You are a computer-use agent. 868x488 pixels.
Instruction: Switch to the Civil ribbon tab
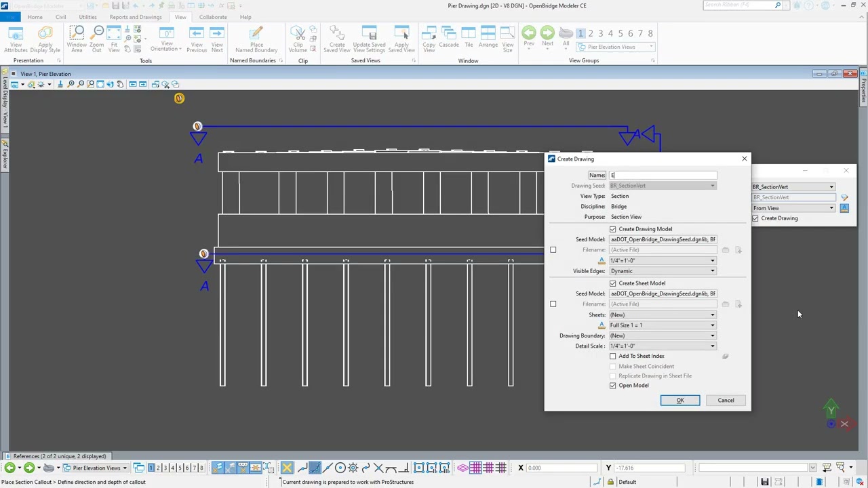coord(60,17)
